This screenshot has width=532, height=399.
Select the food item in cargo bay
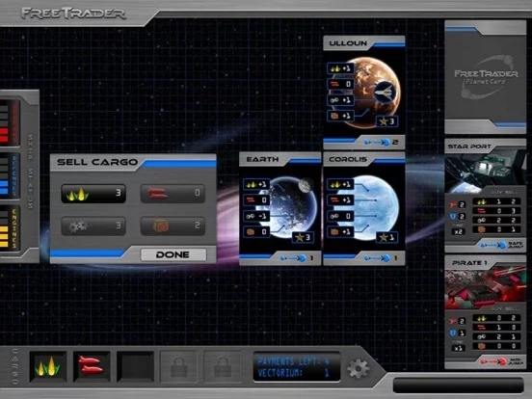click(48, 367)
